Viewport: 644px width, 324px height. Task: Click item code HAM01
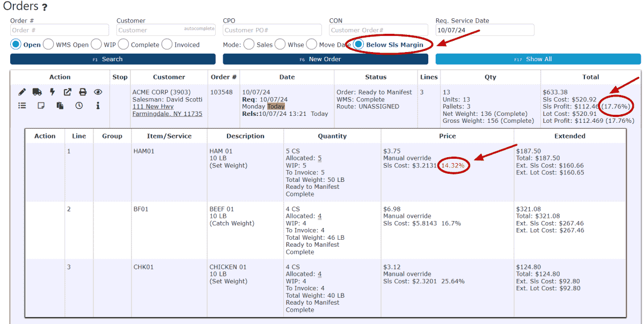(x=144, y=151)
